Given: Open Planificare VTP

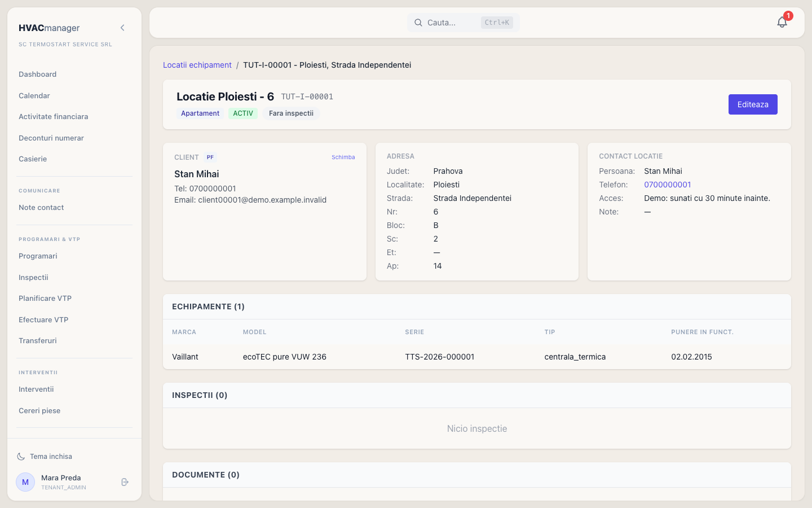Looking at the screenshot, I should (45, 299).
